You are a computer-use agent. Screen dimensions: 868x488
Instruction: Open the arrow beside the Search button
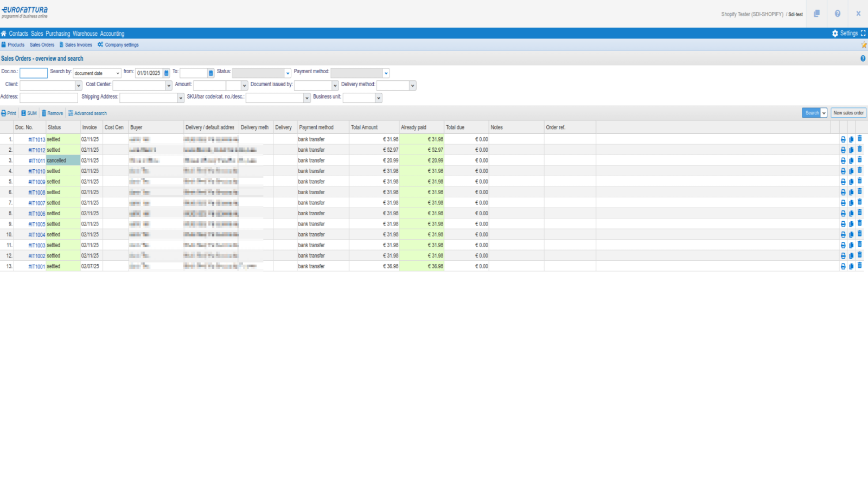click(824, 113)
